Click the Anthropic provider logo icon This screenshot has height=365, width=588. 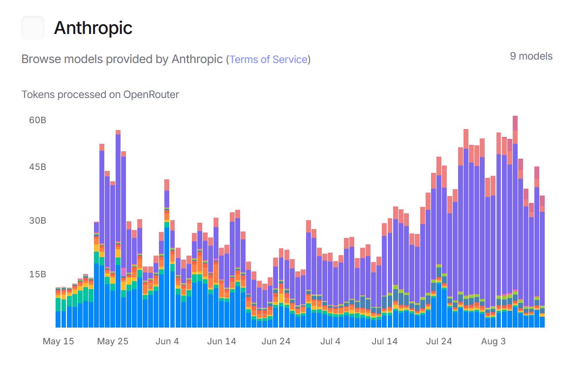pos(32,28)
